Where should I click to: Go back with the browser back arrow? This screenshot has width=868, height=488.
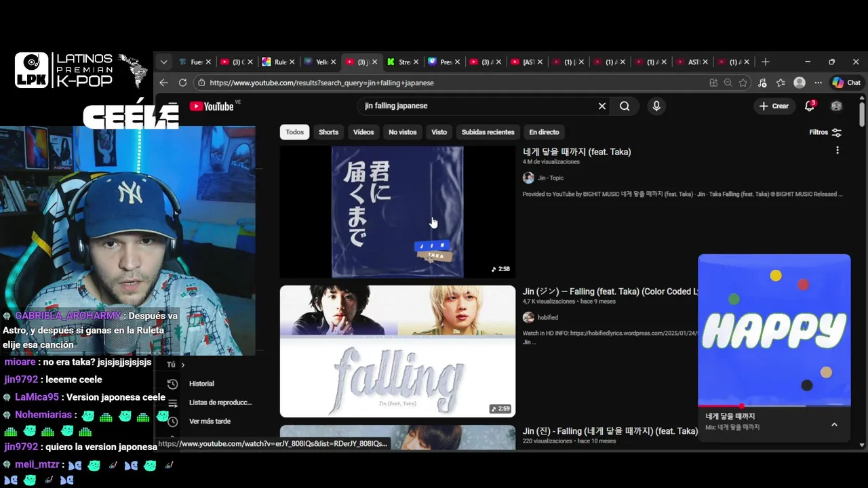coord(163,83)
